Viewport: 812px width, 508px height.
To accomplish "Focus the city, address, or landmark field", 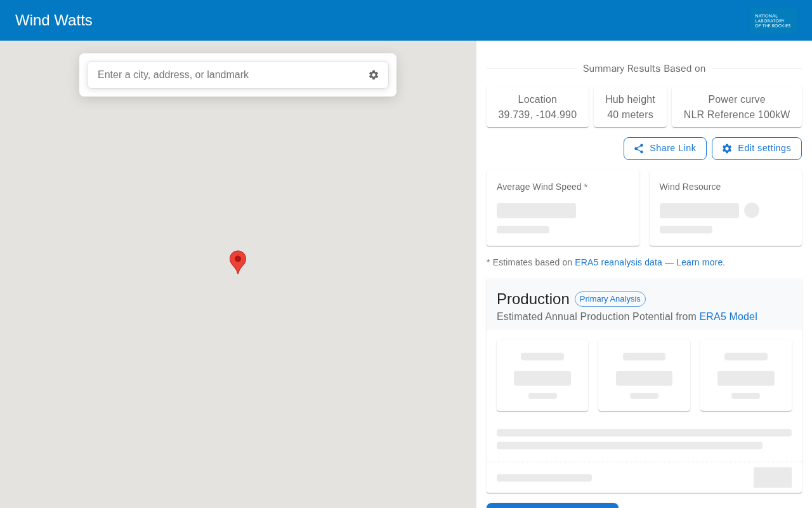I will (x=227, y=75).
